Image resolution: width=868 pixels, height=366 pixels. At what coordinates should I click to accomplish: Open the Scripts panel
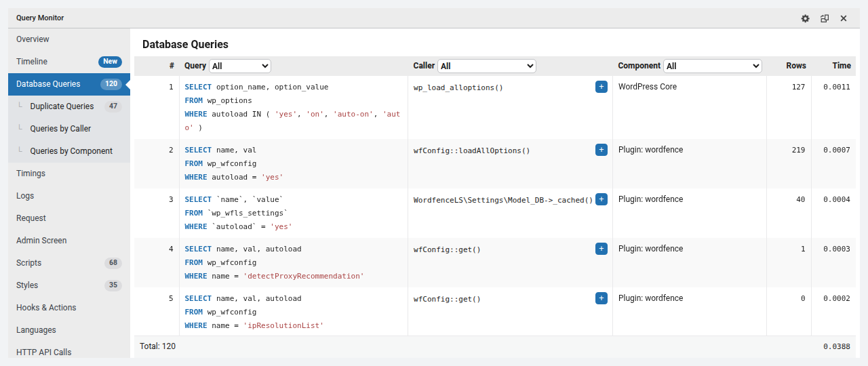tap(69, 263)
